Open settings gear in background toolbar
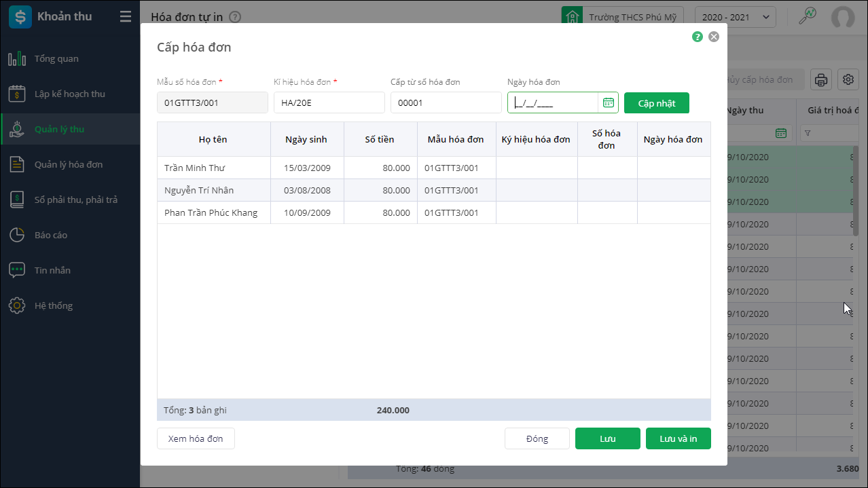The height and width of the screenshot is (488, 868). [x=848, y=79]
